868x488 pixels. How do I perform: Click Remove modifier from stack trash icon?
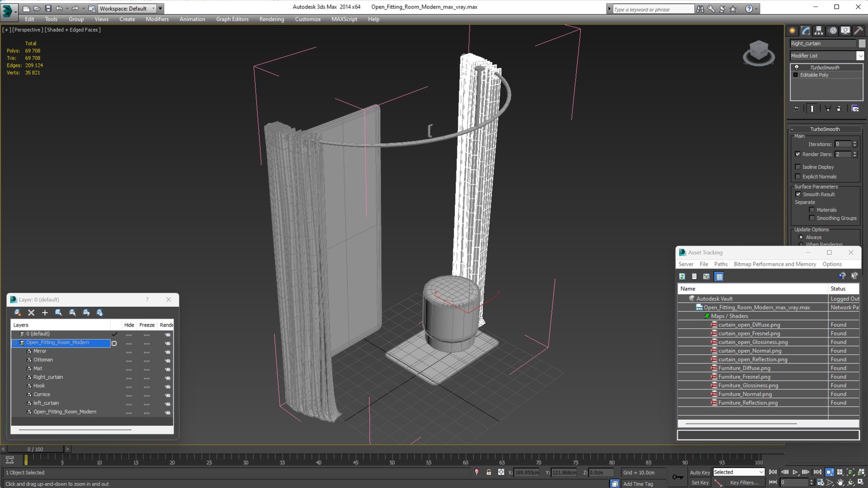[839, 108]
